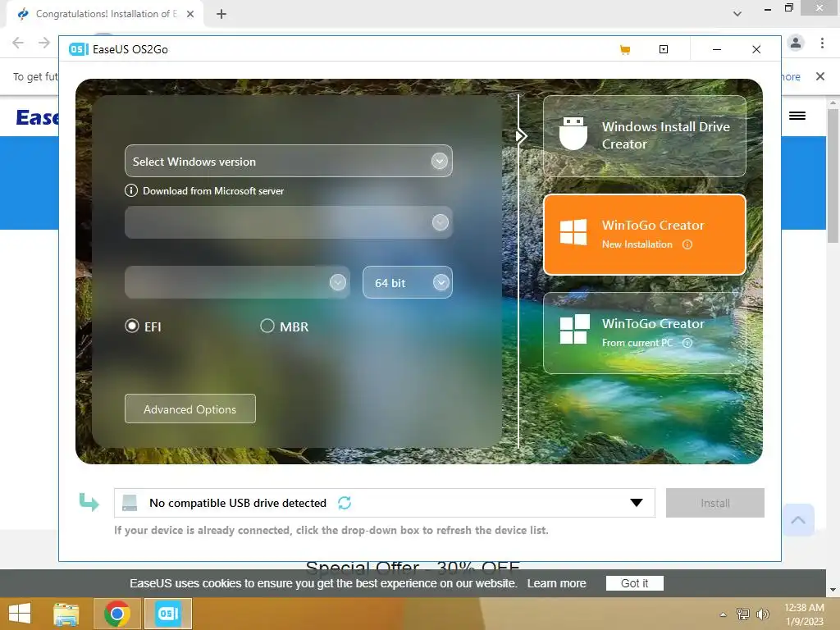This screenshot has height=630, width=840.
Task: Switch to Chrome in the taskbar
Action: [117, 614]
